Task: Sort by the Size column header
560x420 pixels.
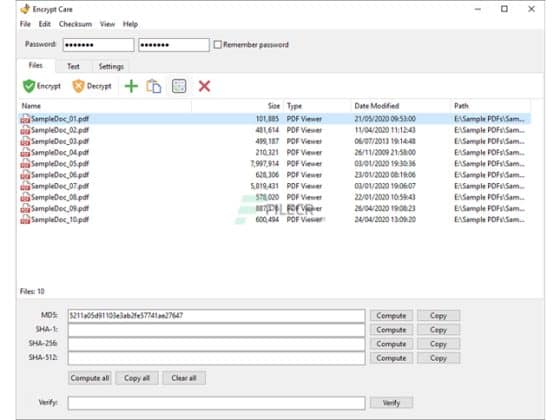Action: [x=238, y=106]
